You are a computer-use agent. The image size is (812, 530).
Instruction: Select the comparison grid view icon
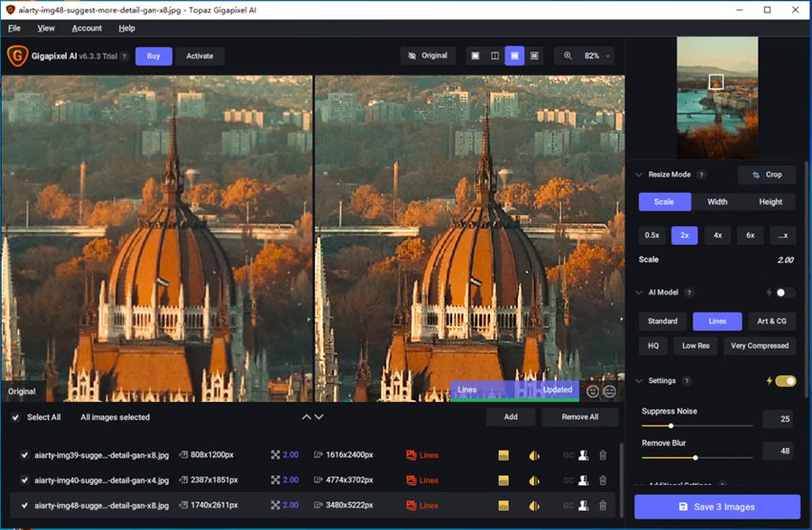534,56
